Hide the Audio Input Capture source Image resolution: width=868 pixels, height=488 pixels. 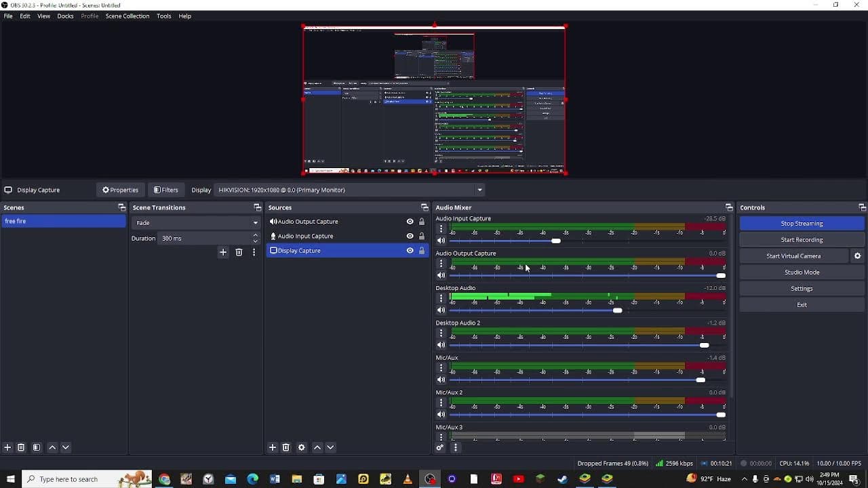[x=410, y=236]
